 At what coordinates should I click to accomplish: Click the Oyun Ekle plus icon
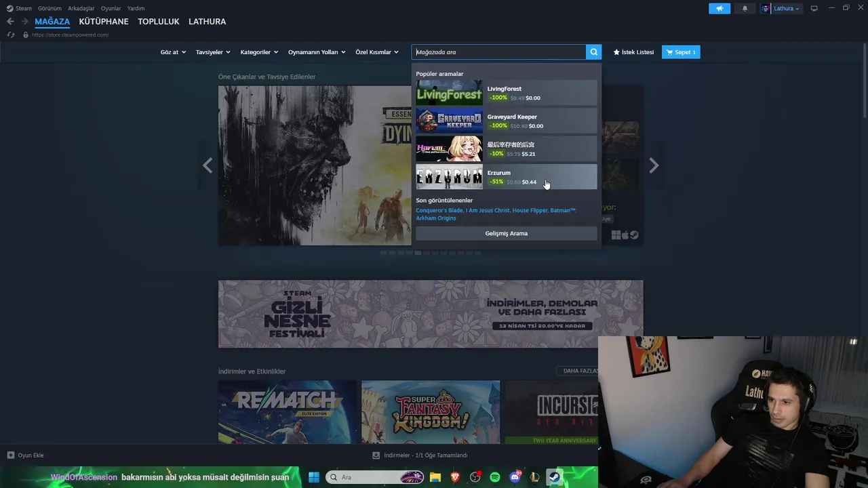click(10, 455)
